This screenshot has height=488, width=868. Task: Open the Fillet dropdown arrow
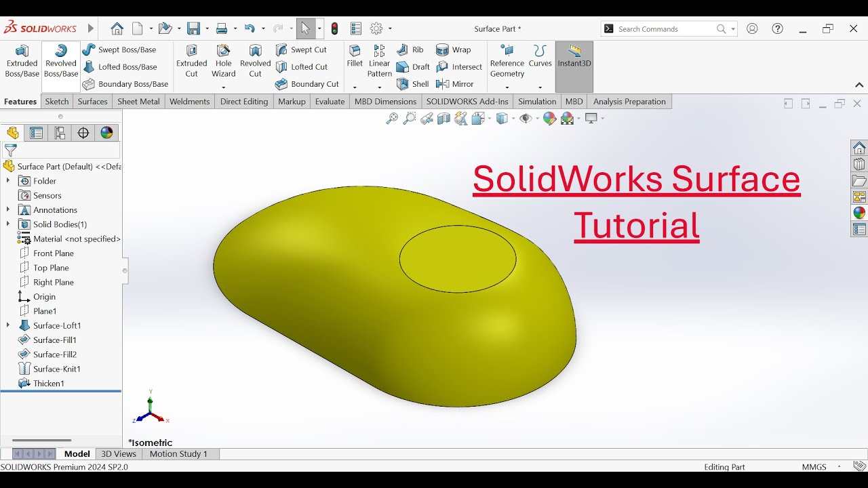coord(355,87)
